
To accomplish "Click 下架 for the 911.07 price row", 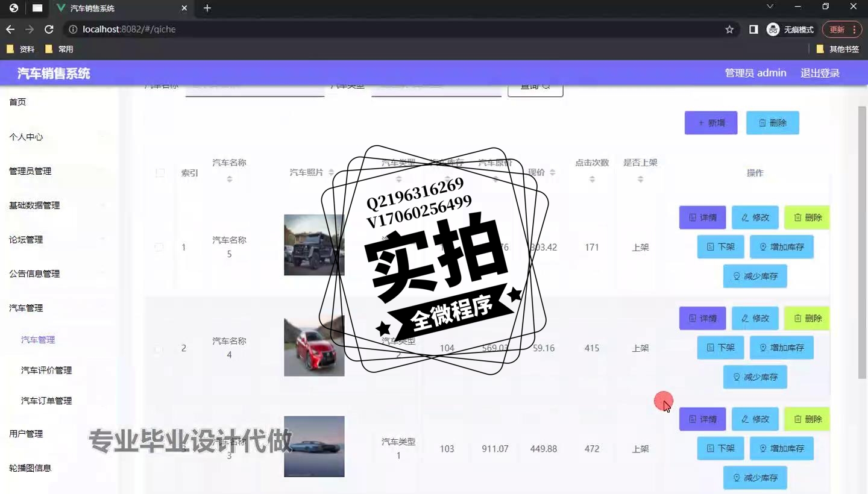I will [720, 448].
